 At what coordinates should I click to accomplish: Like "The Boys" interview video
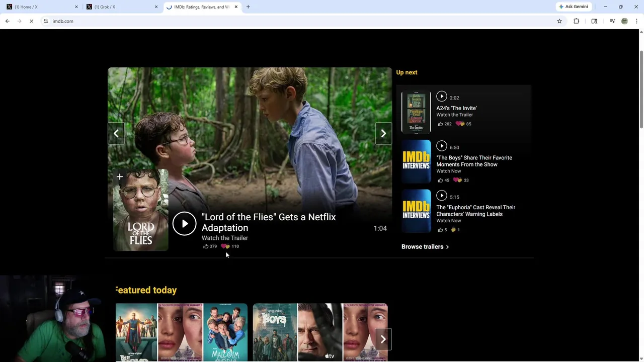coord(443,180)
